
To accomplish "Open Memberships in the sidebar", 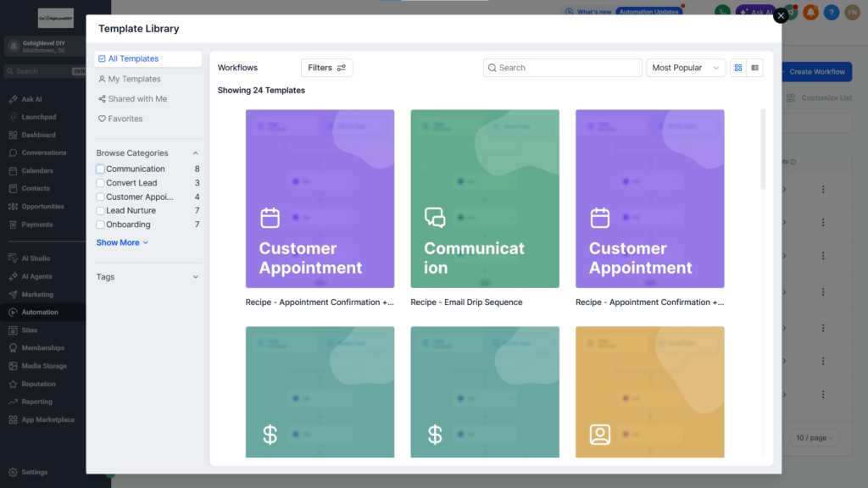I will (x=42, y=348).
